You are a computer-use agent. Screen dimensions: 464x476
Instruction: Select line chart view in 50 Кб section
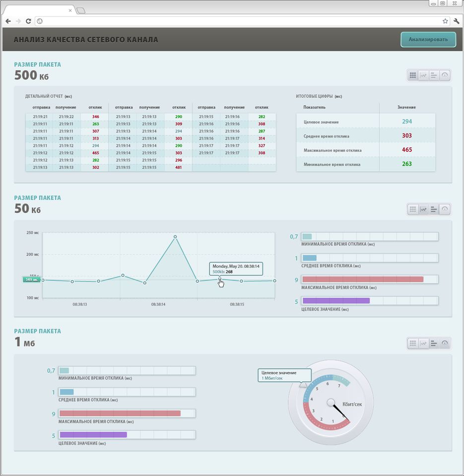coord(423,209)
